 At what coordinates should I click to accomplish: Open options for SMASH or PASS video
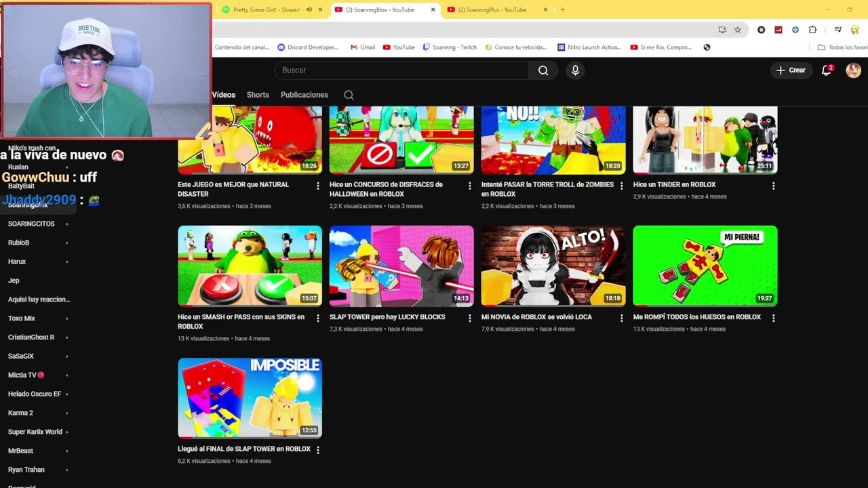pyautogui.click(x=318, y=318)
